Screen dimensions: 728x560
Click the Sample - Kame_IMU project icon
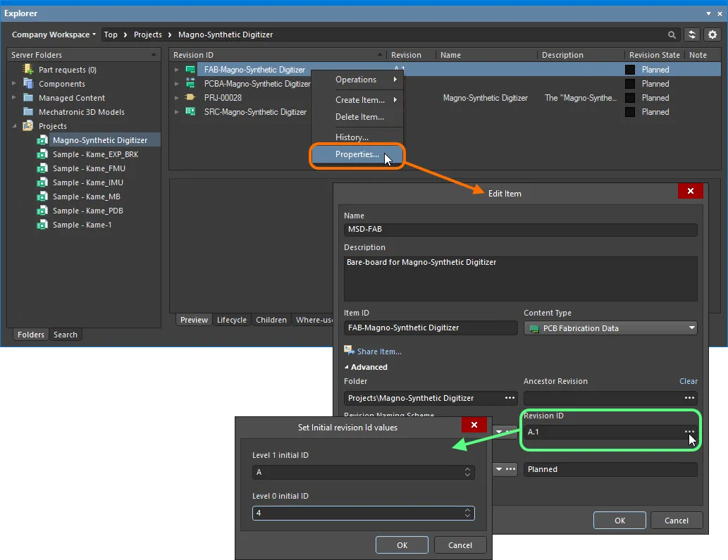42,182
